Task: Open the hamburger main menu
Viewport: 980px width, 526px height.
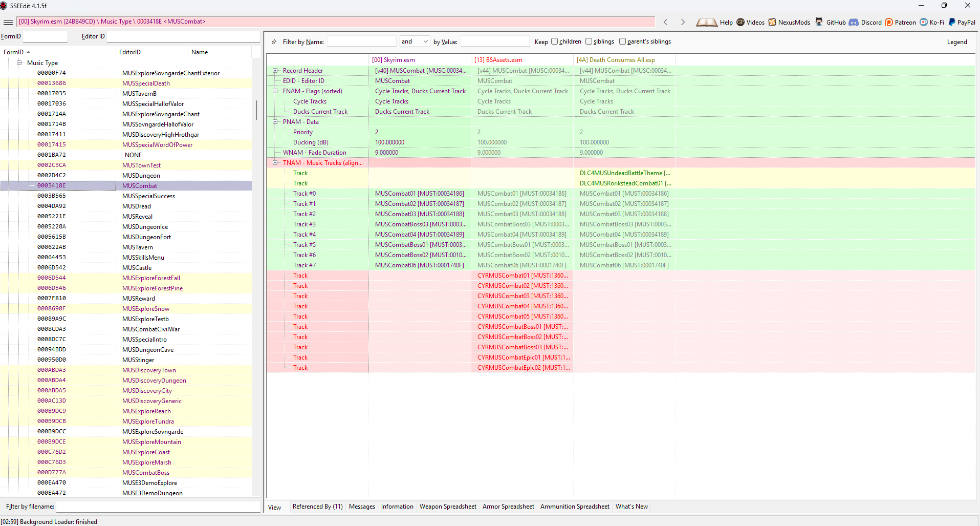Action: point(8,22)
